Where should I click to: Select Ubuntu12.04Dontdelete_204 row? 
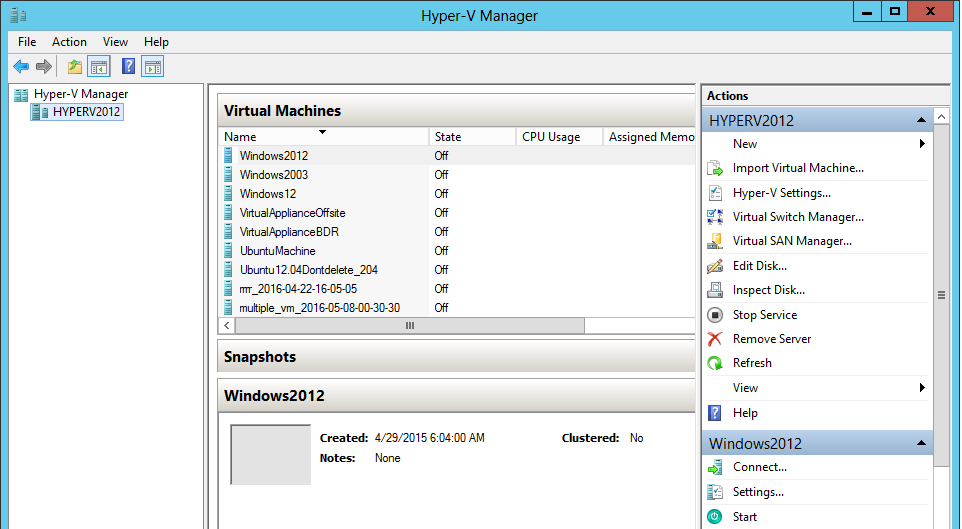tap(457, 269)
